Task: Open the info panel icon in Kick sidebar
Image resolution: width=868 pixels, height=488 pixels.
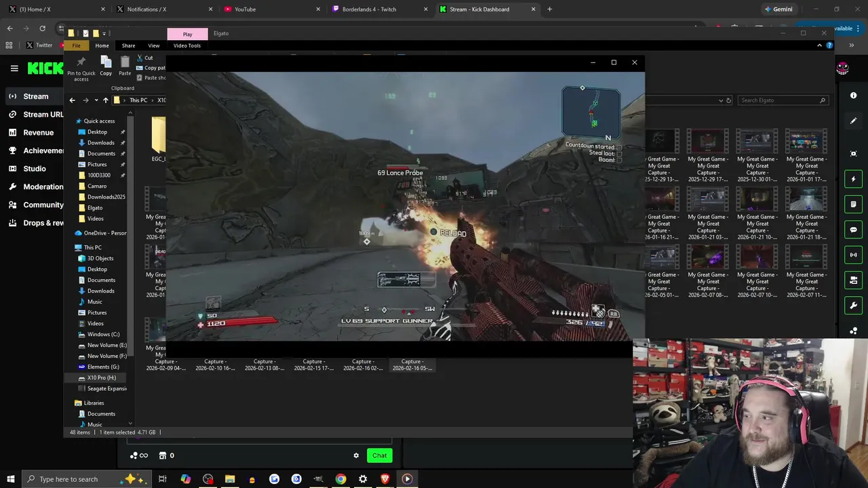Action: (x=853, y=96)
